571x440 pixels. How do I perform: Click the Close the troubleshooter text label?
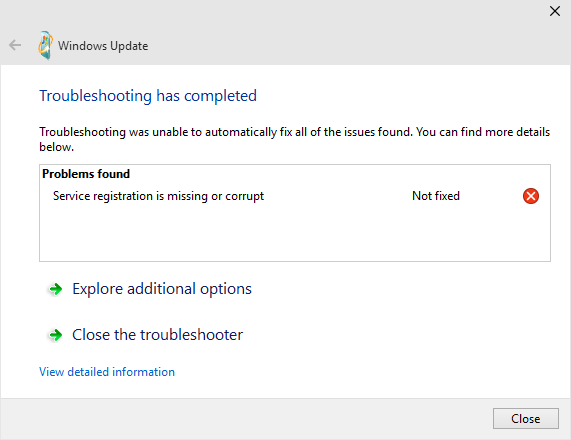click(x=157, y=335)
